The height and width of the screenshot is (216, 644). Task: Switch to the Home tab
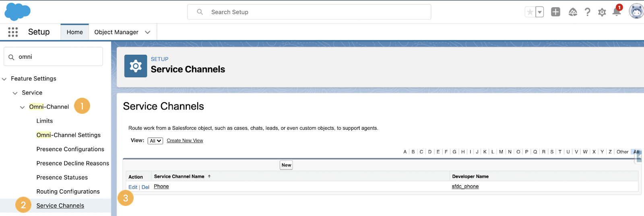tap(75, 32)
